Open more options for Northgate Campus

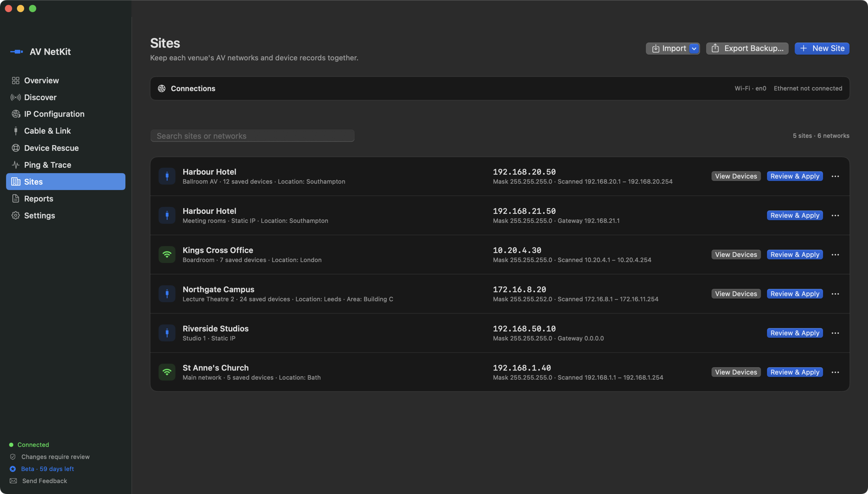(x=835, y=294)
